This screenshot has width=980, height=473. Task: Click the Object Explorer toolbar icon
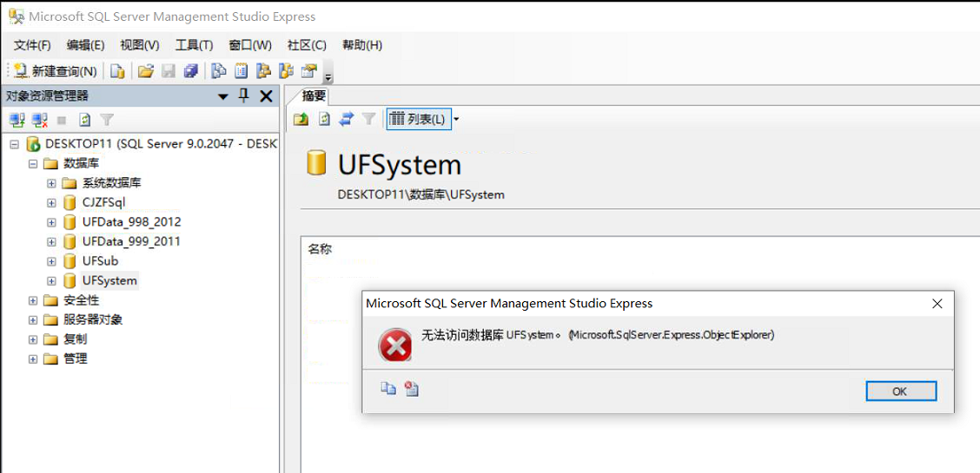pyautogui.click(x=264, y=71)
